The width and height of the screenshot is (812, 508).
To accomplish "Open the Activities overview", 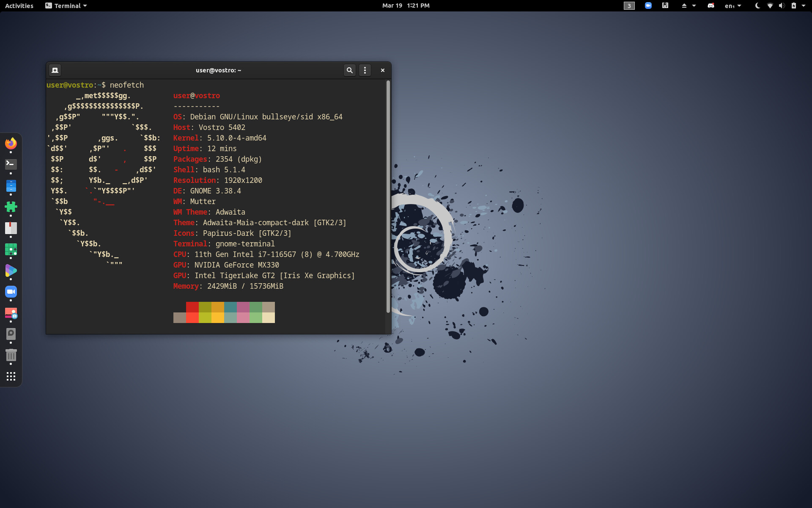I will click(x=19, y=6).
